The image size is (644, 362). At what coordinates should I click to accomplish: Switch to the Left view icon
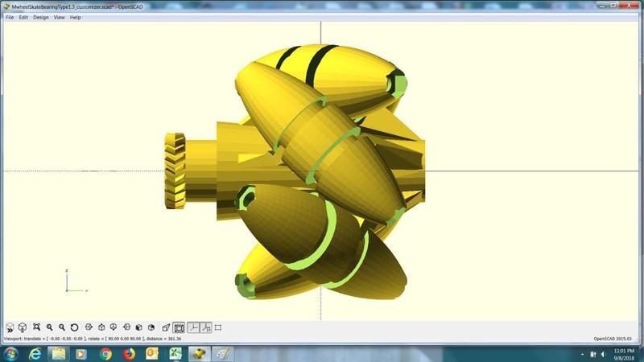(x=126, y=327)
